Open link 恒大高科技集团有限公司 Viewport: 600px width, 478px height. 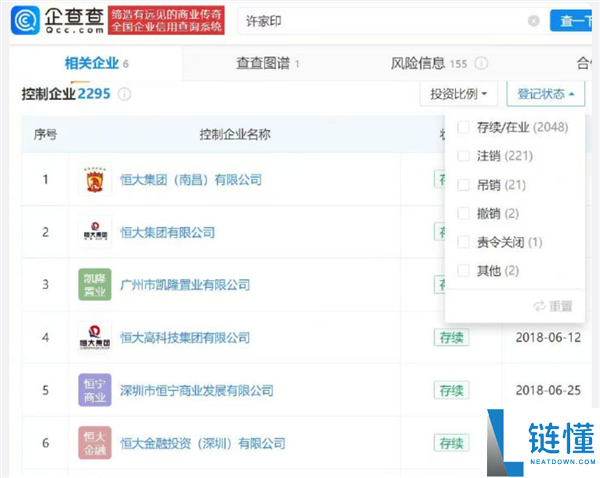[185, 338]
